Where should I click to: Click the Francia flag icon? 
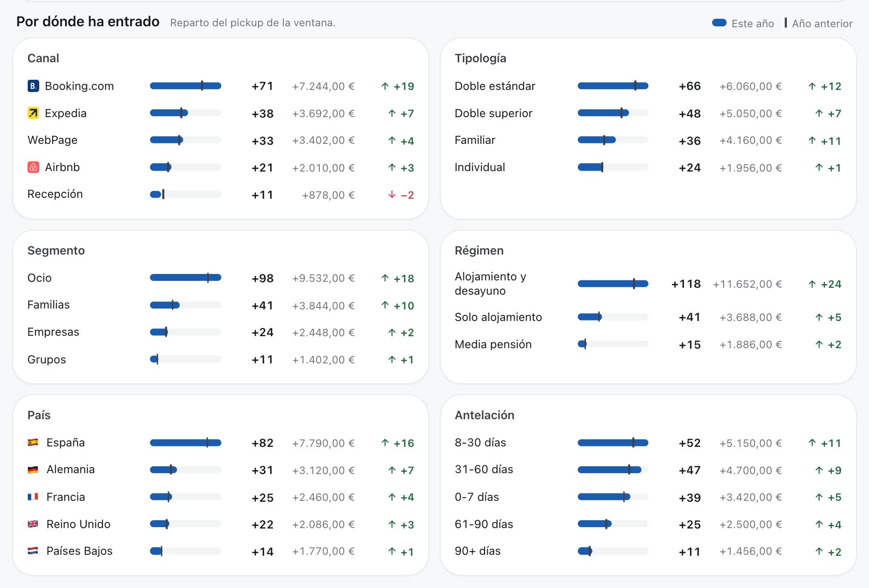(x=33, y=497)
